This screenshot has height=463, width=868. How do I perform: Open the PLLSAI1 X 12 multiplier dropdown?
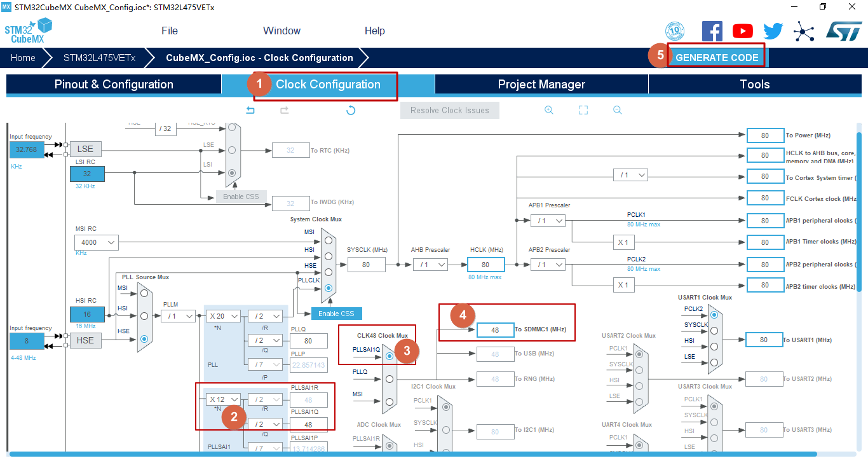coord(224,399)
